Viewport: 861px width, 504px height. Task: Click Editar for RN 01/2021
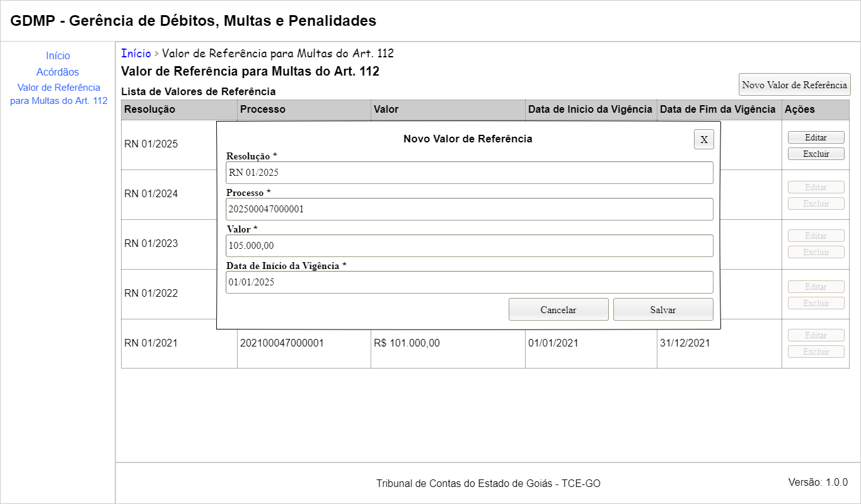[x=816, y=335]
